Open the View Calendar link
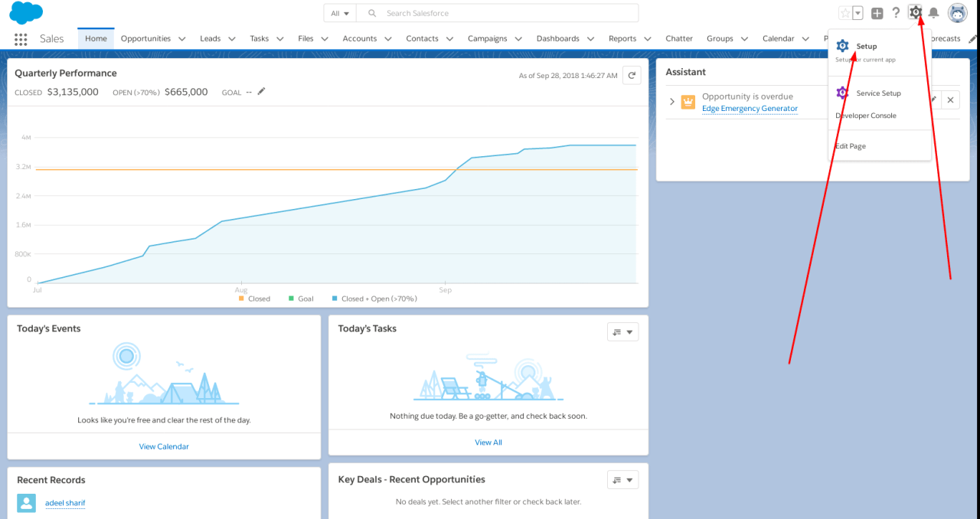The height and width of the screenshot is (519, 980). (164, 446)
